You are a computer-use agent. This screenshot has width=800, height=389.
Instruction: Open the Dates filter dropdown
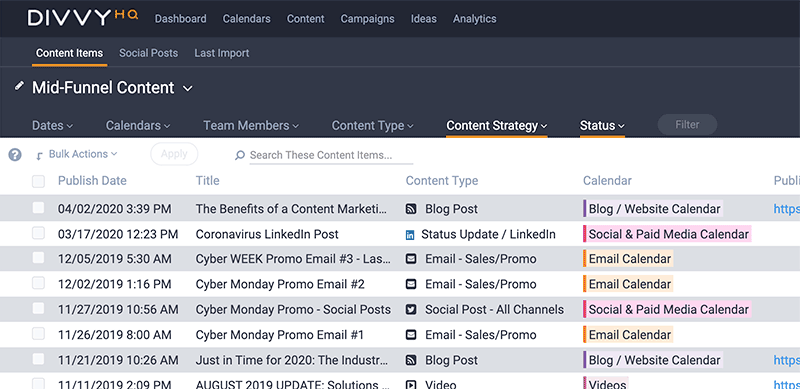[52, 126]
